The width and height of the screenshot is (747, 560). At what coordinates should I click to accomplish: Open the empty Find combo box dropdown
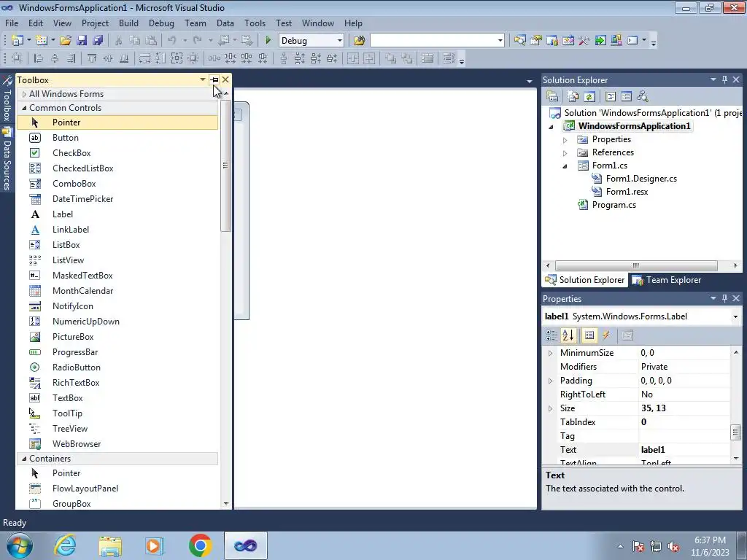[500, 41]
